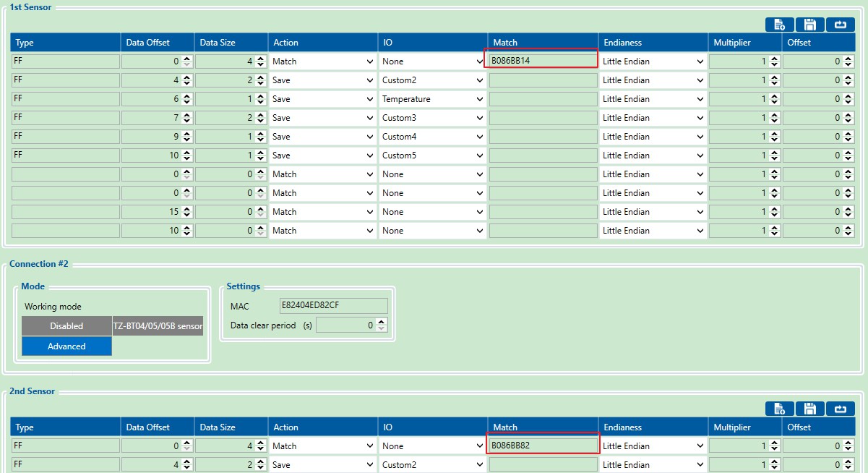Click the MAC address field E82404ED82CF
This screenshot has width=868, height=473.
pyautogui.click(x=333, y=305)
